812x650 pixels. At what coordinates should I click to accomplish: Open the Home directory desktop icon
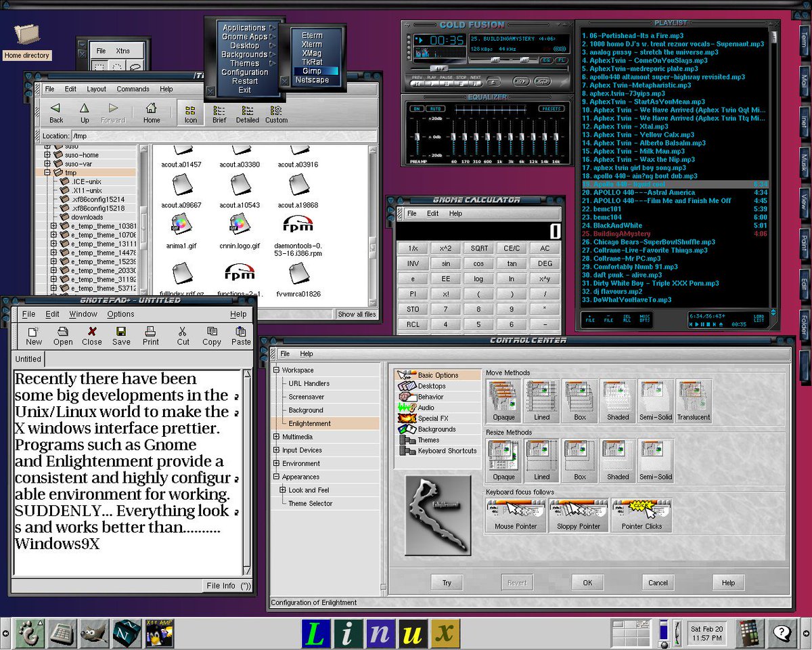pyautogui.click(x=27, y=42)
